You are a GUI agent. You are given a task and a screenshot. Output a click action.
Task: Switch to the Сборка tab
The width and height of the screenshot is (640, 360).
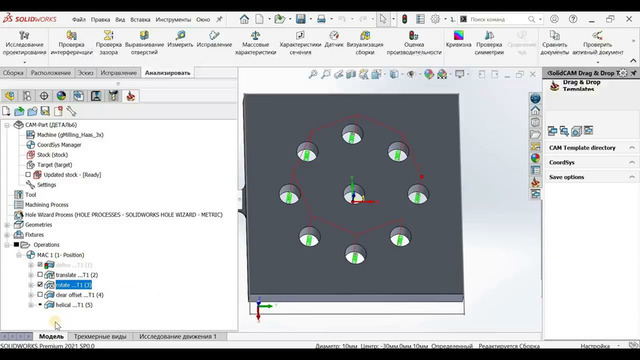pyautogui.click(x=13, y=73)
